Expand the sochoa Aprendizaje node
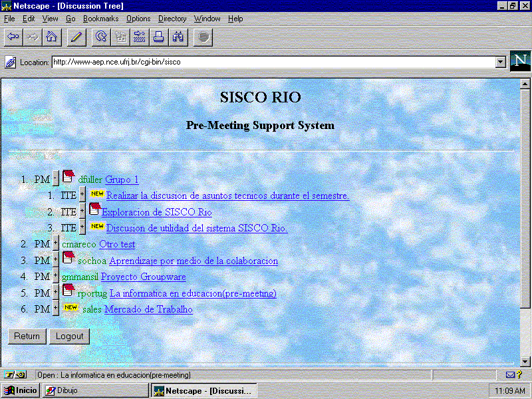The image size is (532, 399). click(x=56, y=259)
